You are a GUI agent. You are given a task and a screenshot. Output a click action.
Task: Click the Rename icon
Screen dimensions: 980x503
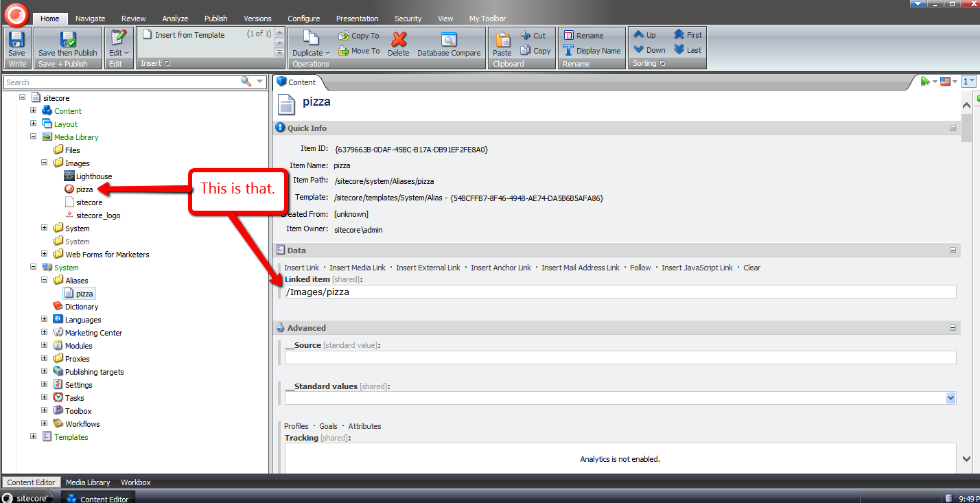click(568, 36)
